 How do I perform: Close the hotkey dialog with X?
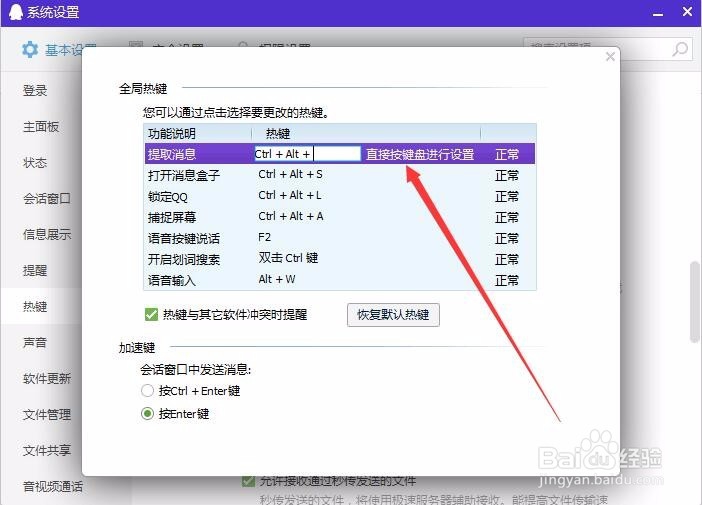610,56
